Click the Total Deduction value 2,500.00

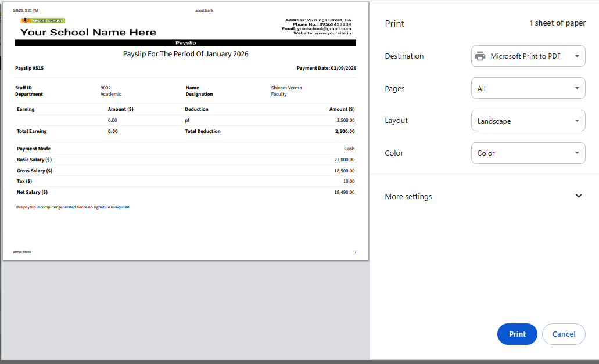(346, 131)
